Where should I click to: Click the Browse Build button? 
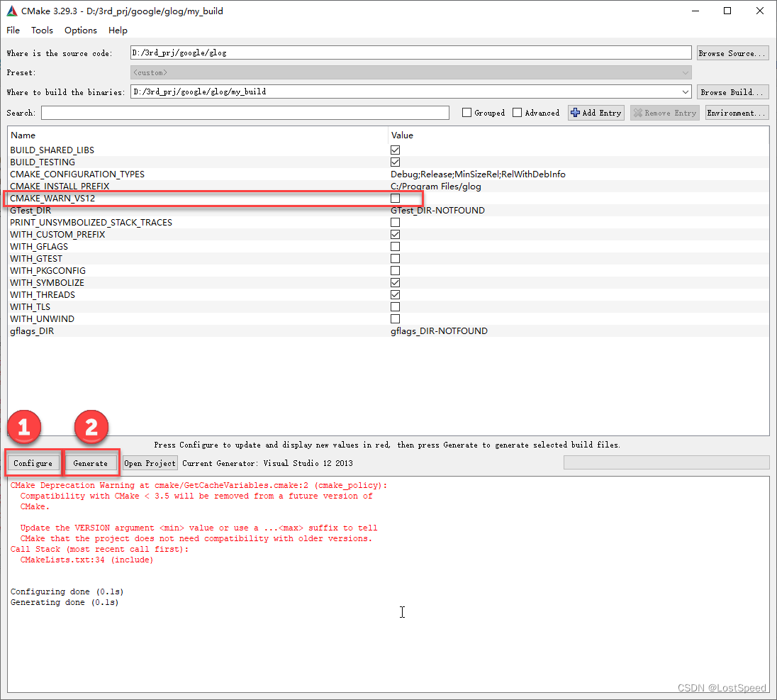point(732,92)
